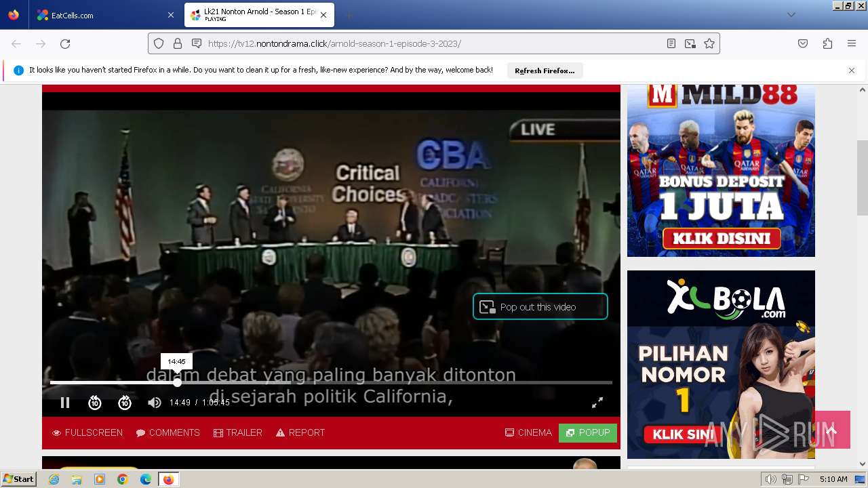The image size is (868, 488).
Task: Report the video via REPORT
Action: coord(300,432)
